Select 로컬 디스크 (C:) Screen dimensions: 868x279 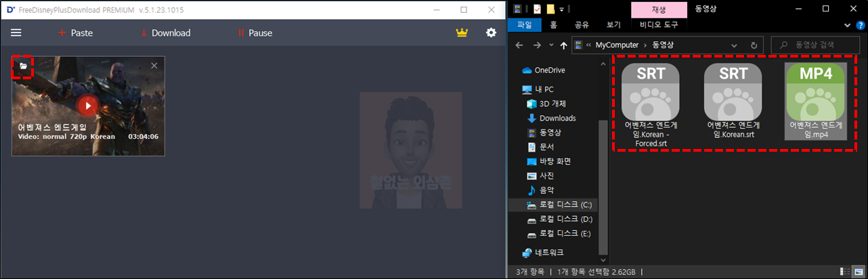pyautogui.click(x=559, y=205)
